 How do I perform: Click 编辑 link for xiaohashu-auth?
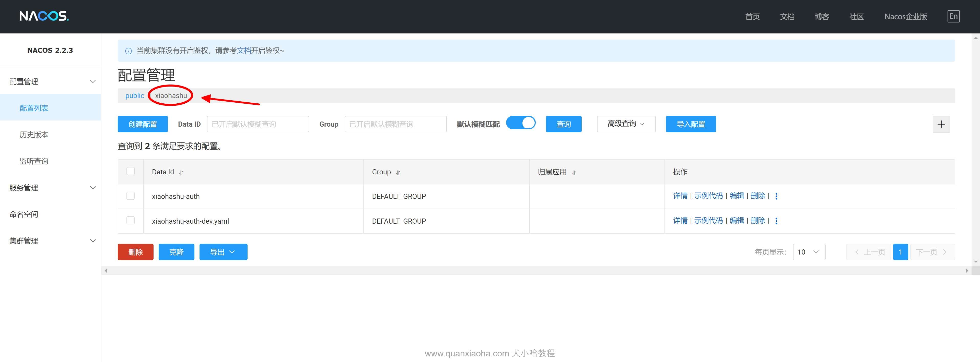tap(737, 196)
